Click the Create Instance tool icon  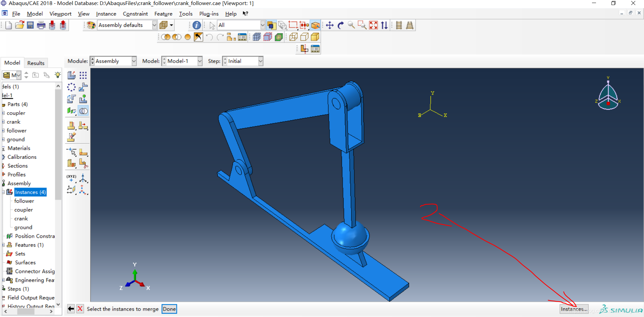click(x=71, y=75)
